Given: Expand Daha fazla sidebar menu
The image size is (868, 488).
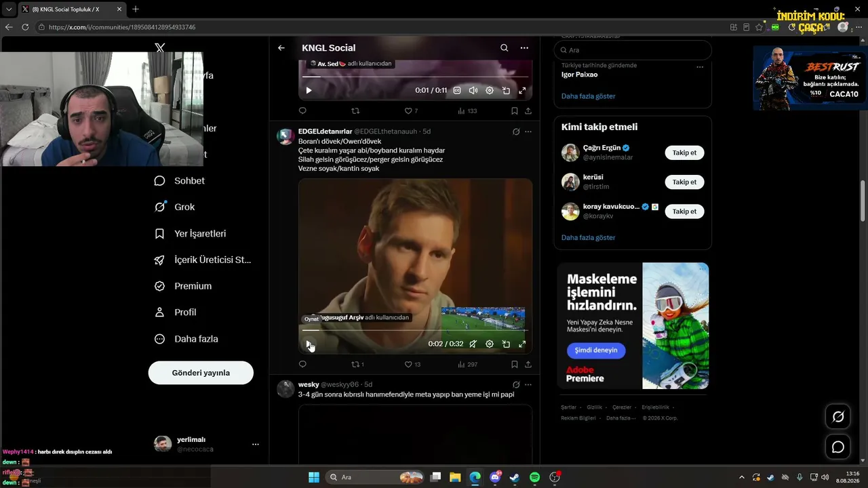Looking at the screenshot, I should [186, 339].
